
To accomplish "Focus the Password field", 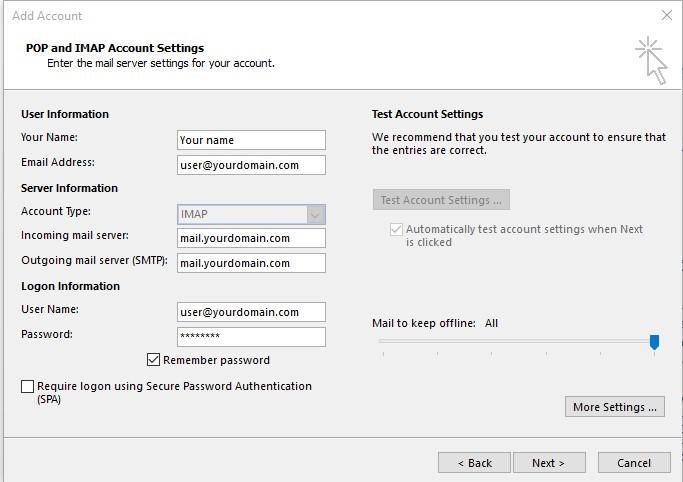I will point(251,337).
